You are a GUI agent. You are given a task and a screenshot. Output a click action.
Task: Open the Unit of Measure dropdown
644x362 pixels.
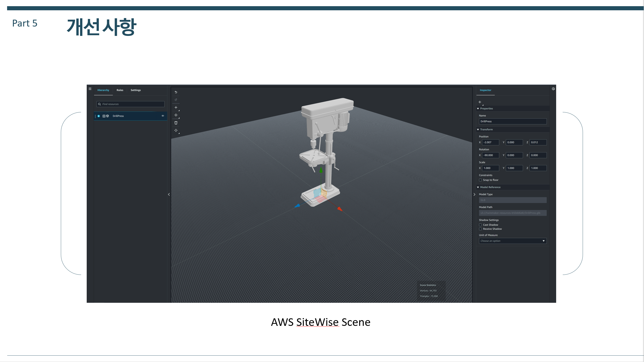pos(512,241)
